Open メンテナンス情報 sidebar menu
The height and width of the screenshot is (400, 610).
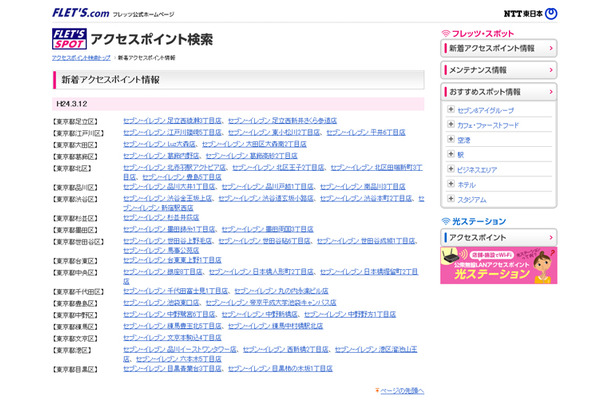pyautogui.click(x=499, y=70)
